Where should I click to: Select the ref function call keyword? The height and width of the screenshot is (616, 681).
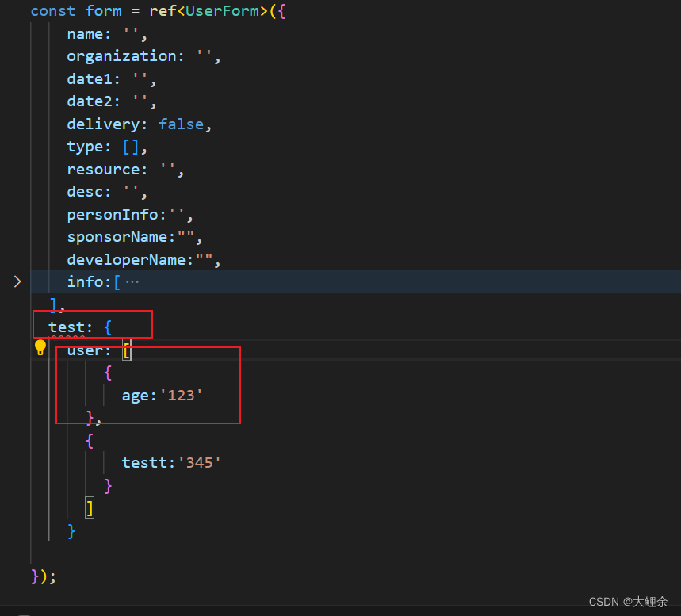pyautogui.click(x=161, y=11)
